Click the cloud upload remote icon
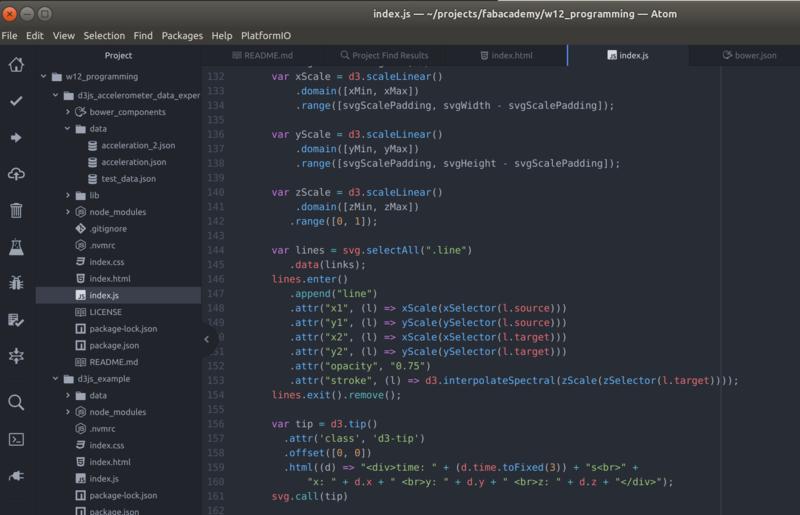The height and width of the screenshot is (515, 800). pos(16,174)
